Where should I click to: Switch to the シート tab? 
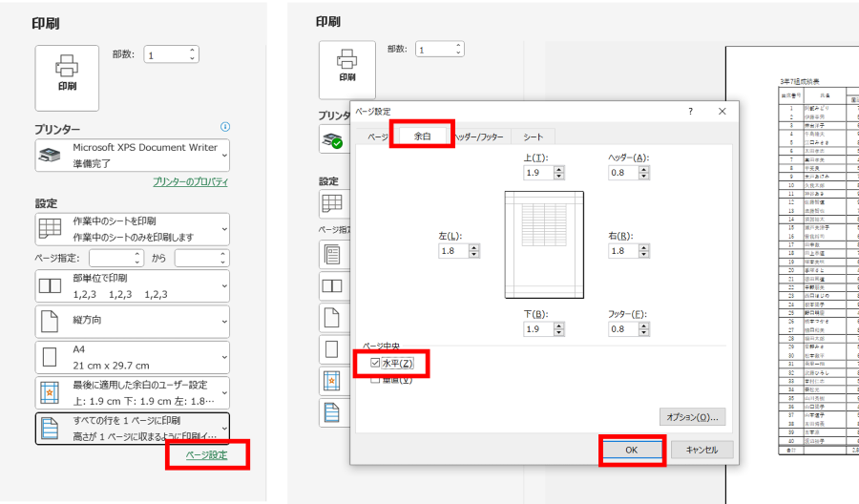point(533,136)
